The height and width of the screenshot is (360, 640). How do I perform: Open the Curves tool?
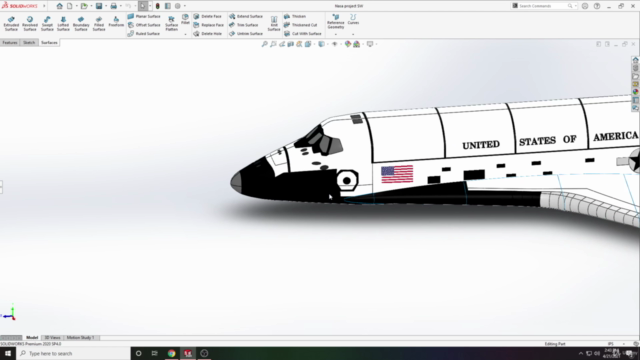coord(353,19)
